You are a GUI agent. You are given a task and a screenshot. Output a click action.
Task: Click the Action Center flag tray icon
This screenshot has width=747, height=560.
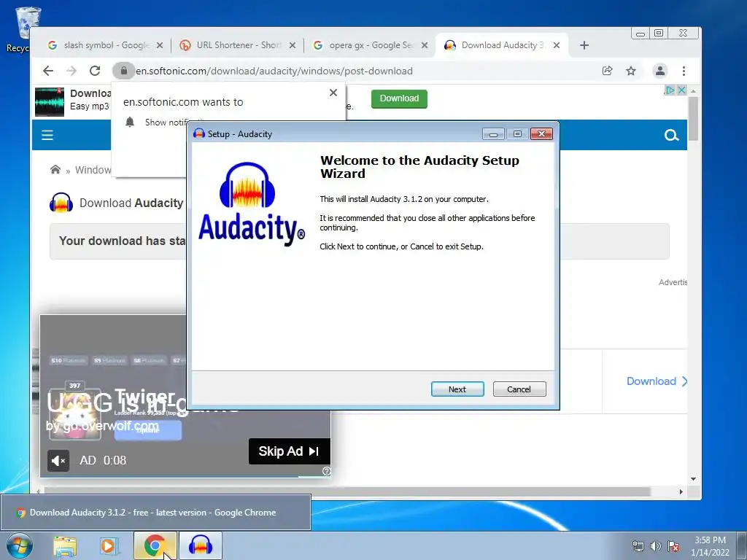point(673,546)
